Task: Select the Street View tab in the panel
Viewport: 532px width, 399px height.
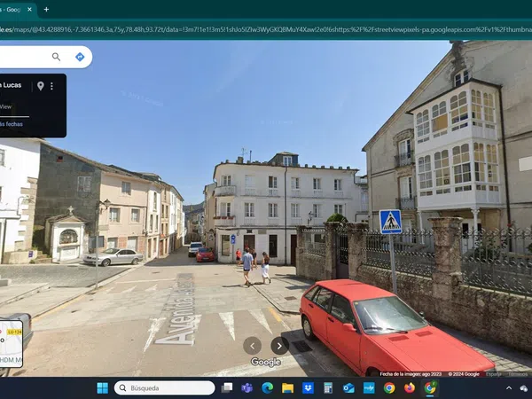Action: pyautogui.click(x=7, y=107)
